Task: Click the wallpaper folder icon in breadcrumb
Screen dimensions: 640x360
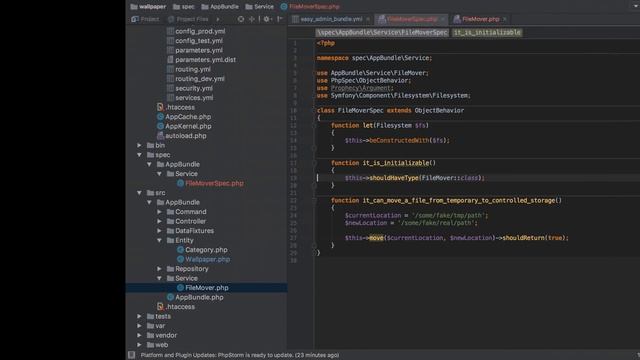Action: pos(134,7)
